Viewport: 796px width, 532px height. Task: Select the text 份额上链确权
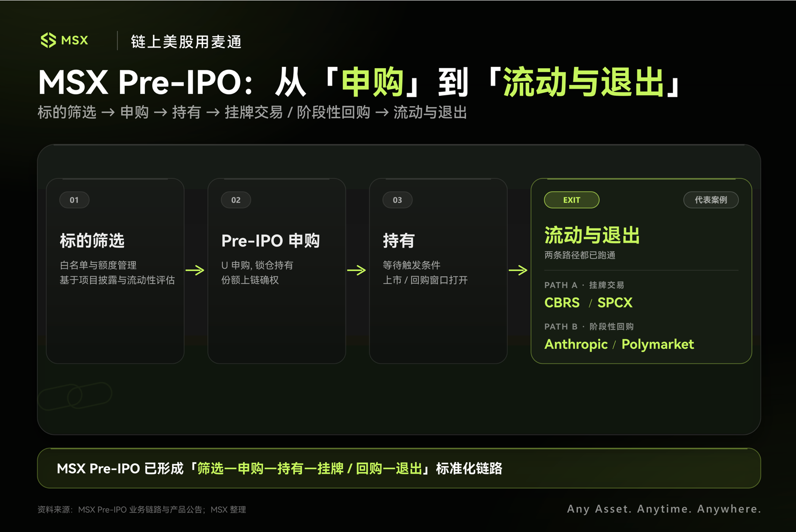pyautogui.click(x=250, y=280)
